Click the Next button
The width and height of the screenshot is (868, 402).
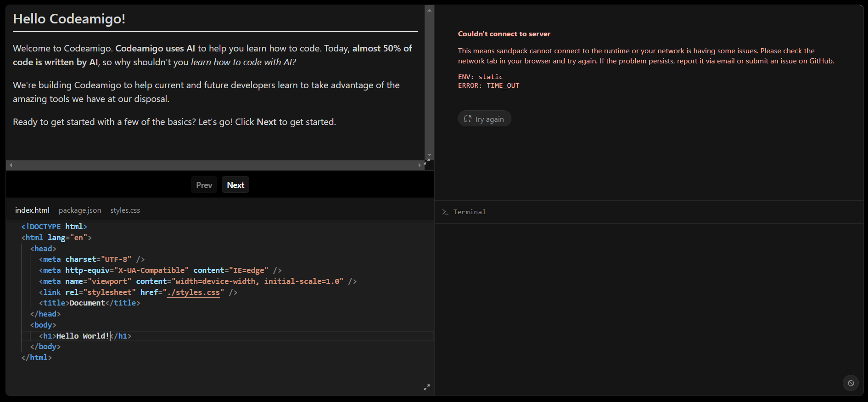[235, 185]
